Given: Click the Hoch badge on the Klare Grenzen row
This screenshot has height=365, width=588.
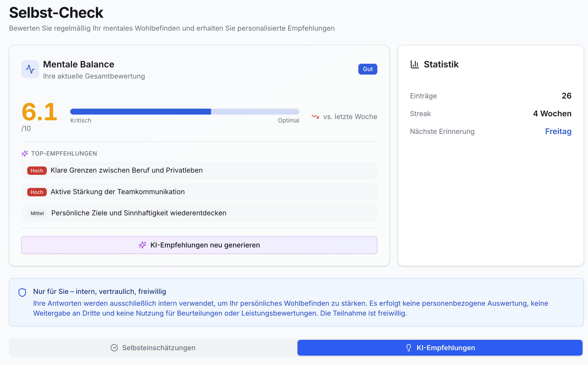Looking at the screenshot, I should point(37,171).
